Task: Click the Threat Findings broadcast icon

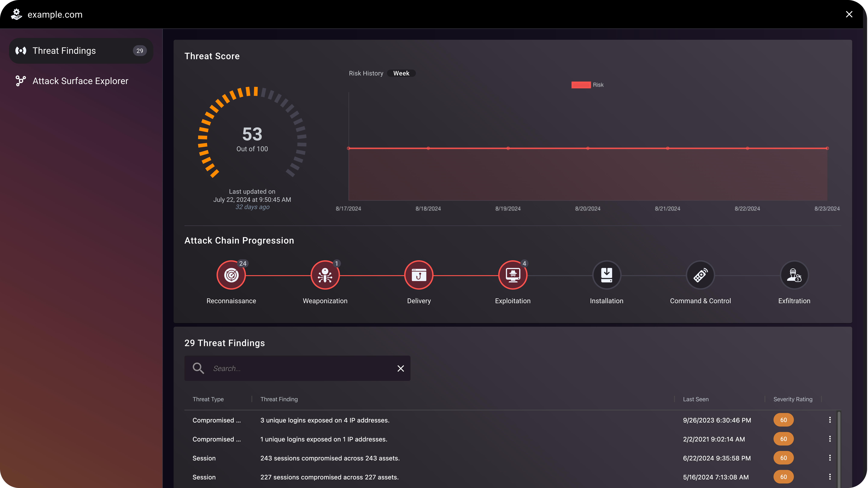Action: tap(21, 51)
